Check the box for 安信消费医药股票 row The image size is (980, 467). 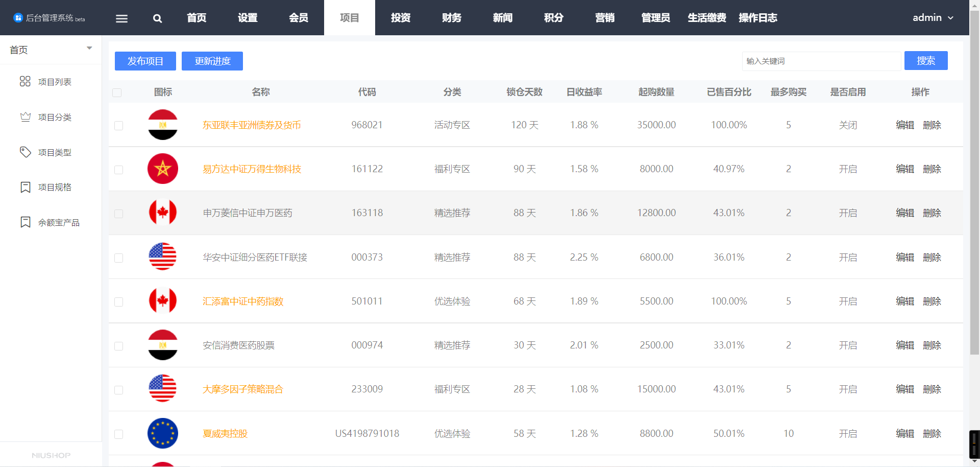tap(119, 346)
